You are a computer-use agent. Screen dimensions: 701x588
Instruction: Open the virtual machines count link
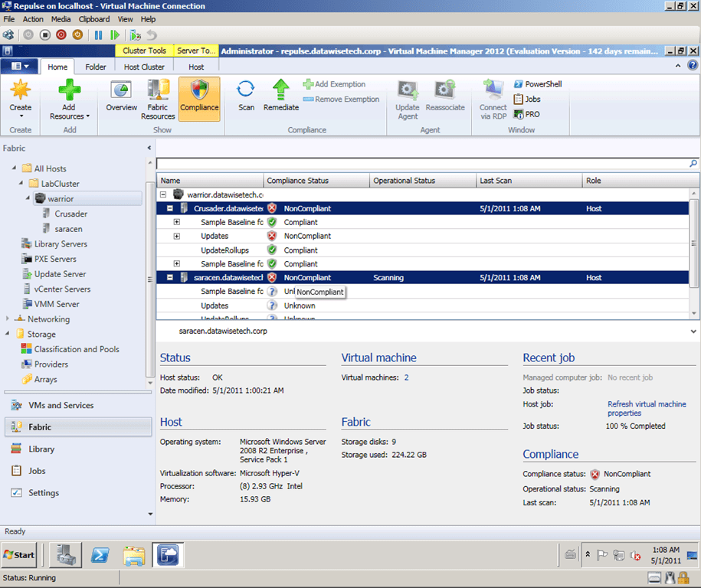[406, 377]
